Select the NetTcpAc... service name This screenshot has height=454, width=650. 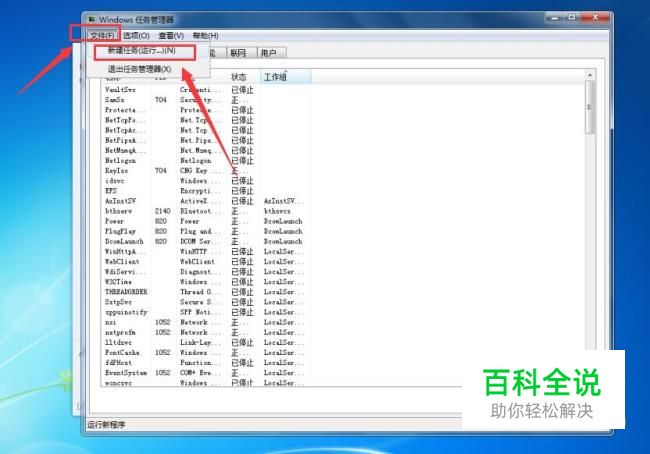pos(125,130)
